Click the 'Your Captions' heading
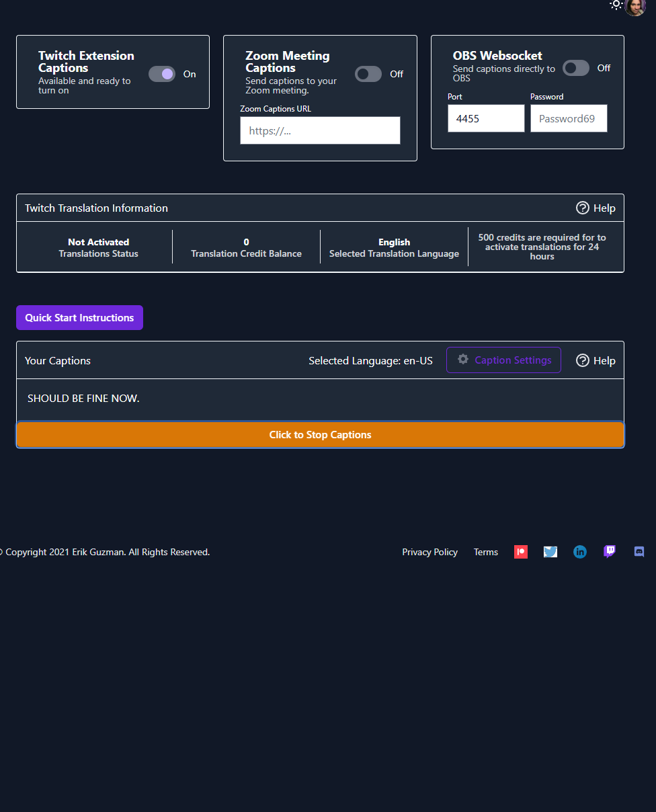 click(x=58, y=361)
